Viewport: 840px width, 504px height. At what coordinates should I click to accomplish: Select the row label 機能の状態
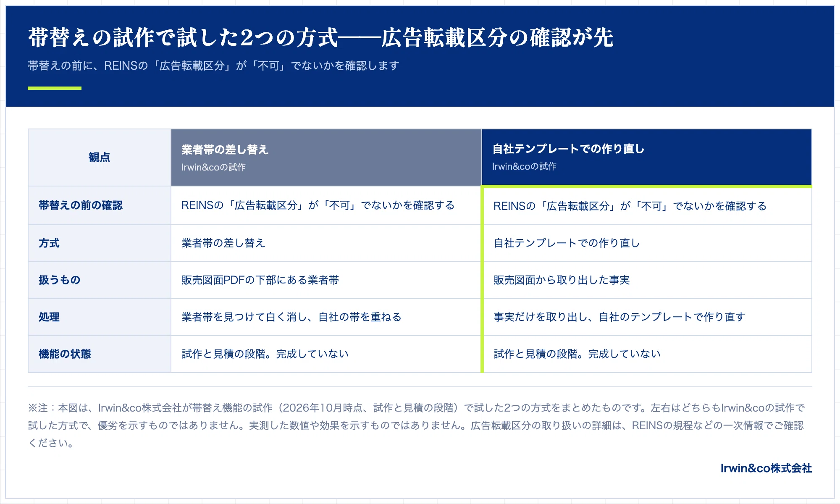[x=100, y=354]
